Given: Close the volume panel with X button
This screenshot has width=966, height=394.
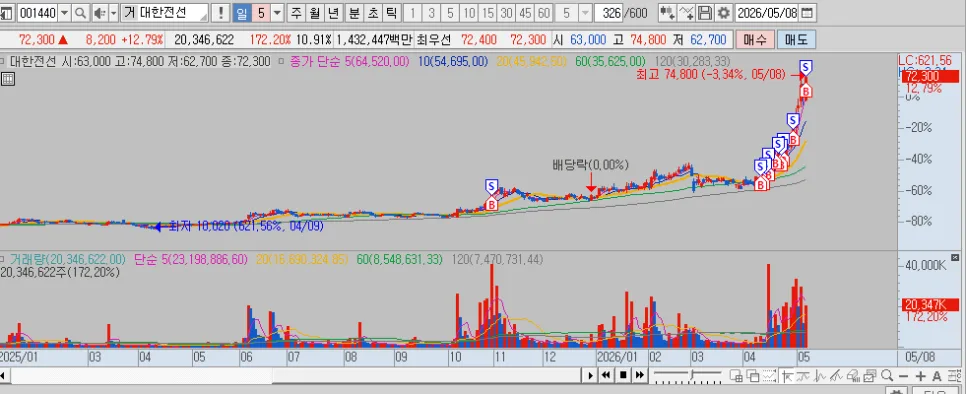Looking at the screenshot, I should pos(955,257).
